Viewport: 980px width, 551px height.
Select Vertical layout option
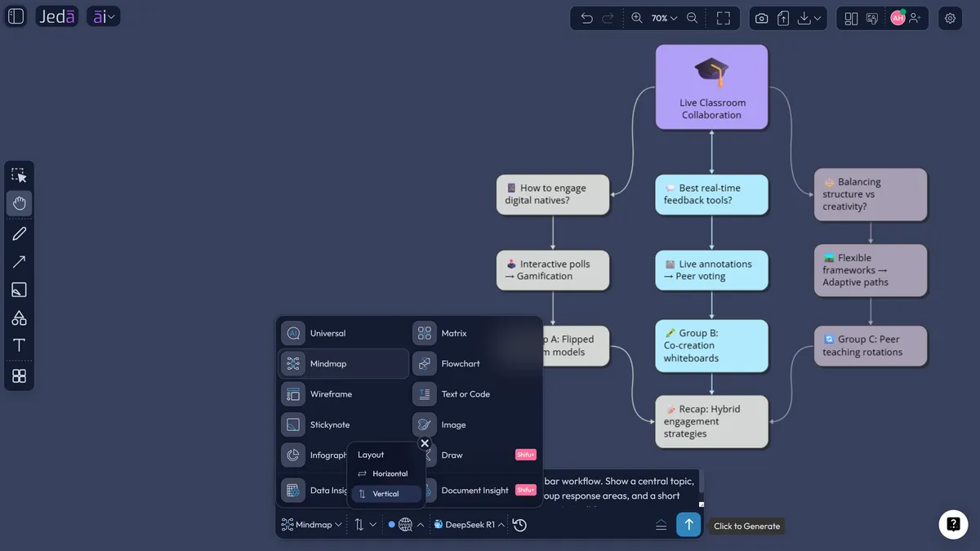pyautogui.click(x=386, y=494)
